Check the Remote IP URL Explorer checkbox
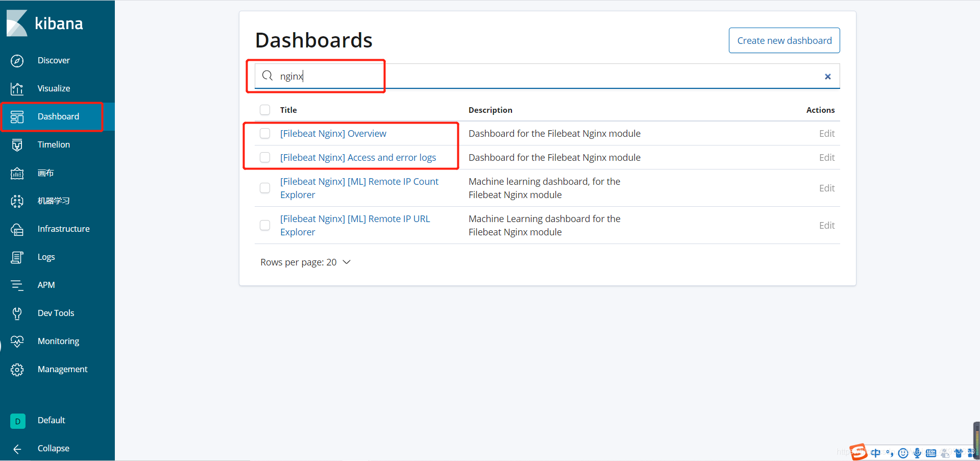Image resolution: width=980 pixels, height=461 pixels. pyautogui.click(x=265, y=225)
